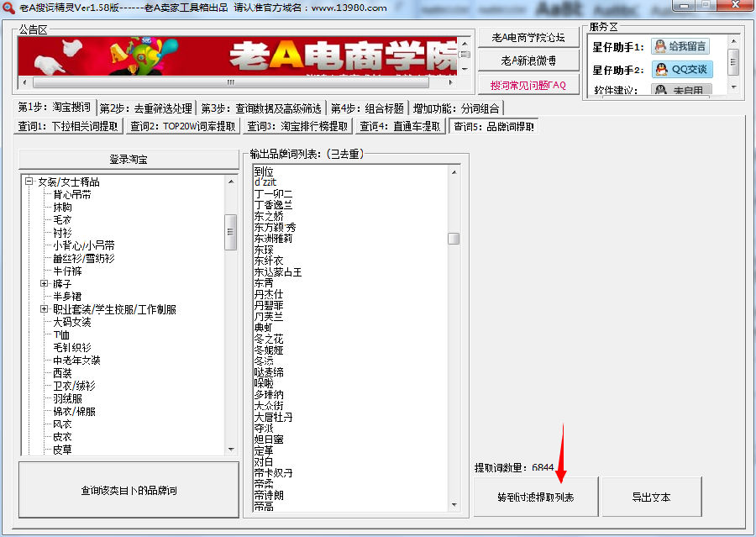Click the magnifier app icon in title bar
The height and width of the screenshot is (537, 756).
[8, 8]
